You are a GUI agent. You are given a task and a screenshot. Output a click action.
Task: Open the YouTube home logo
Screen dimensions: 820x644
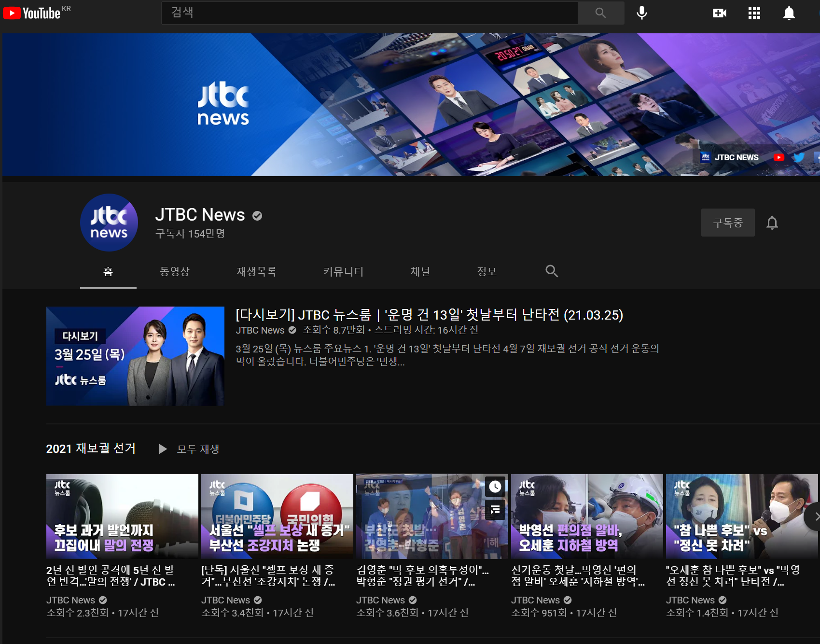(x=32, y=13)
